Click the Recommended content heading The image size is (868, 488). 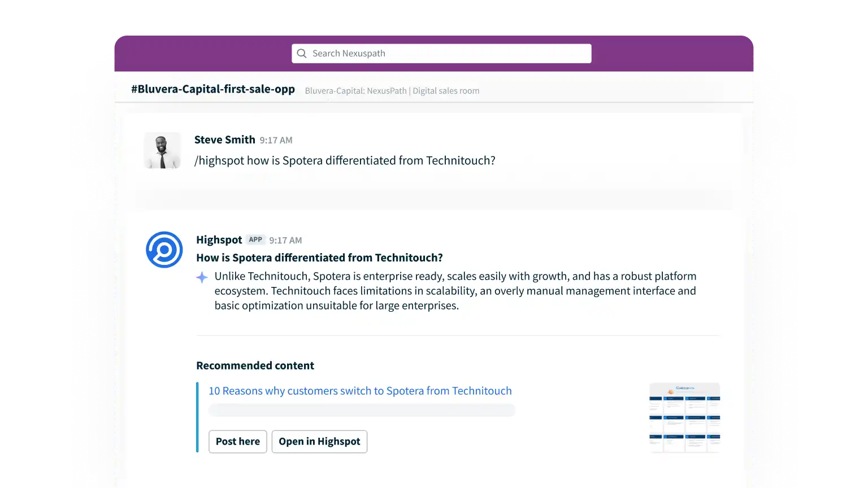point(255,365)
